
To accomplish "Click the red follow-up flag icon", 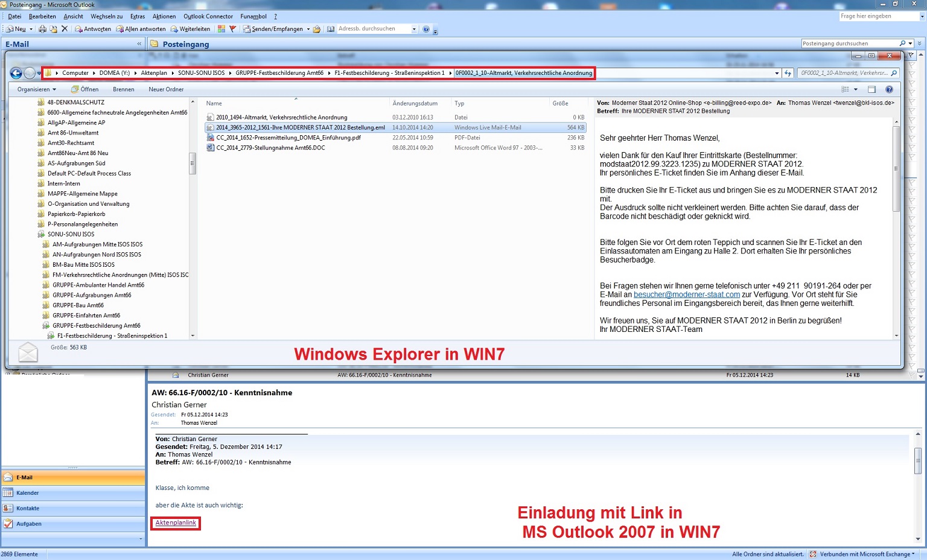I will click(x=232, y=29).
